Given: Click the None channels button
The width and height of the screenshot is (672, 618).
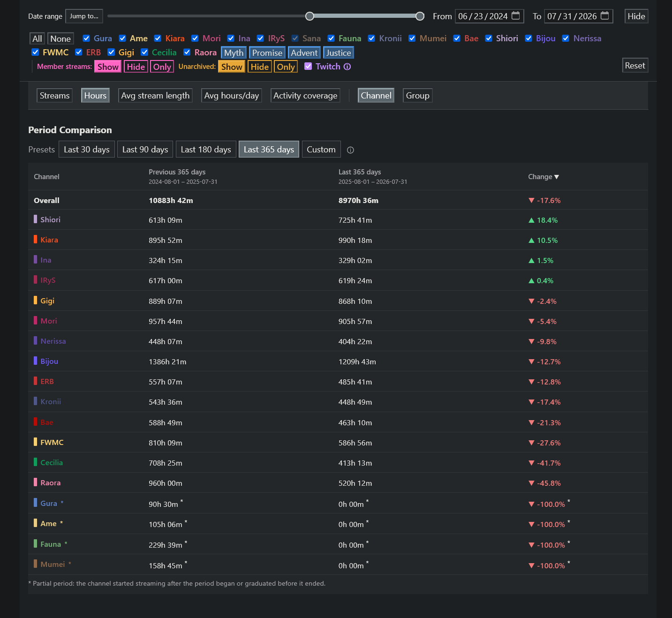Looking at the screenshot, I should (60, 39).
